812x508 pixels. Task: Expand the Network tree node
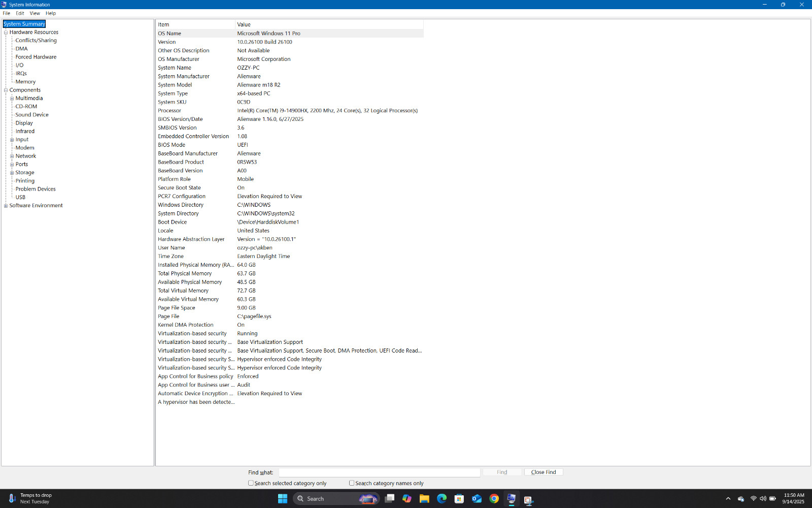(x=12, y=156)
